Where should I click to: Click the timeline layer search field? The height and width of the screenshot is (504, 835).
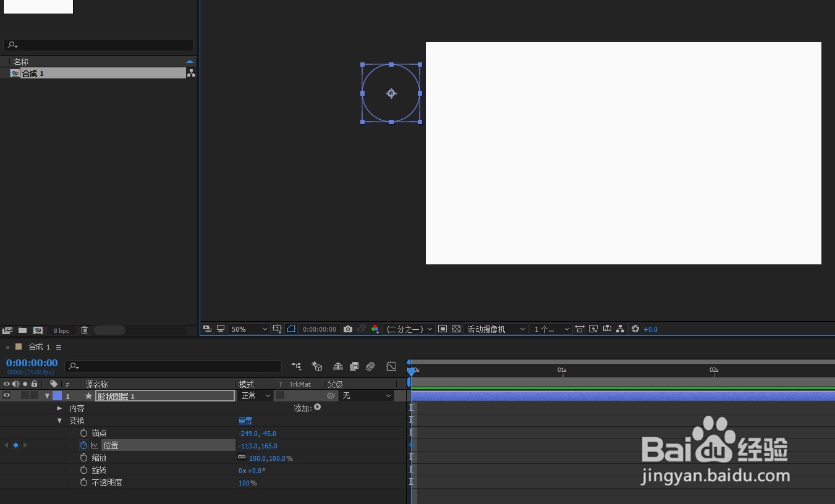pos(173,366)
